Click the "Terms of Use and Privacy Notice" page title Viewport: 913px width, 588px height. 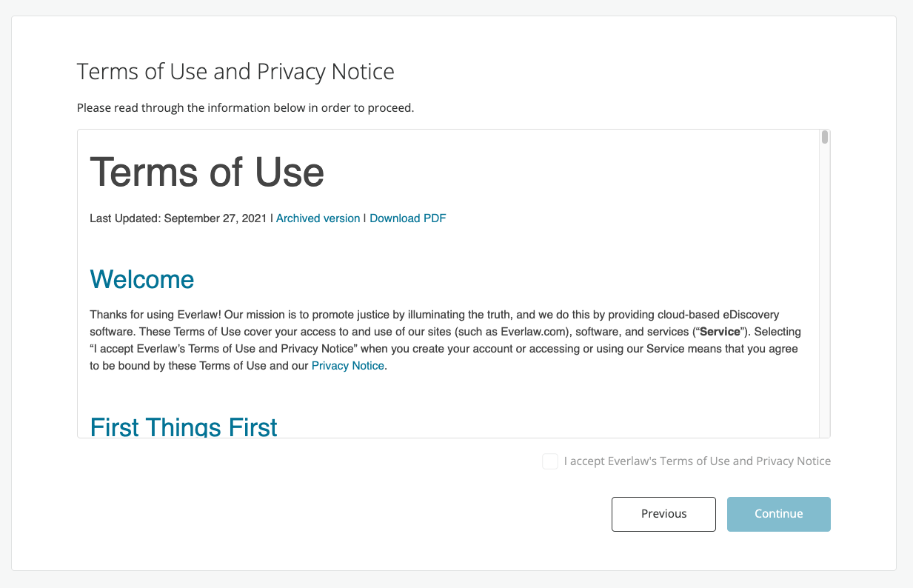pos(235,72)
